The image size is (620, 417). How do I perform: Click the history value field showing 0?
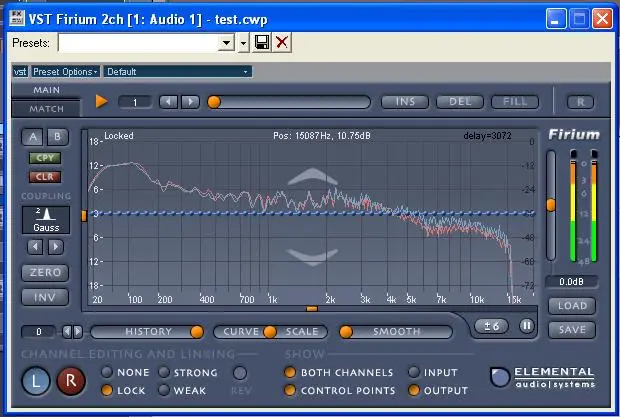(x=39, y=332)
